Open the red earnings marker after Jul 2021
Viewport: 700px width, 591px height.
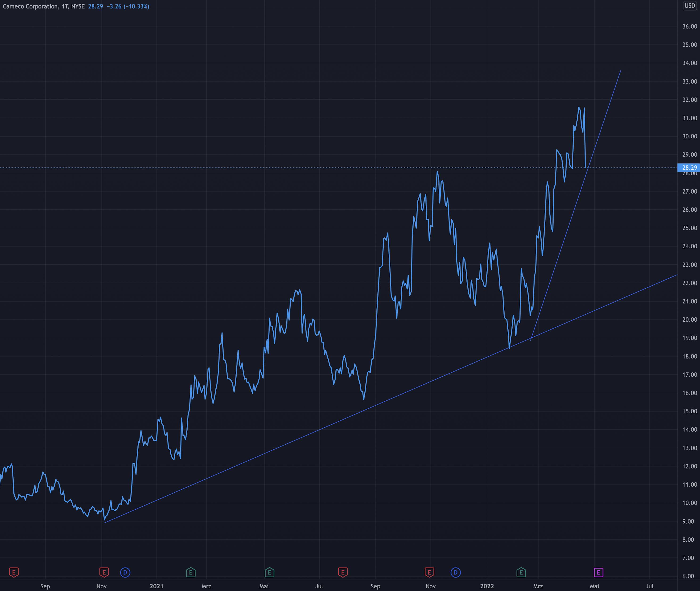coord(342,572)
